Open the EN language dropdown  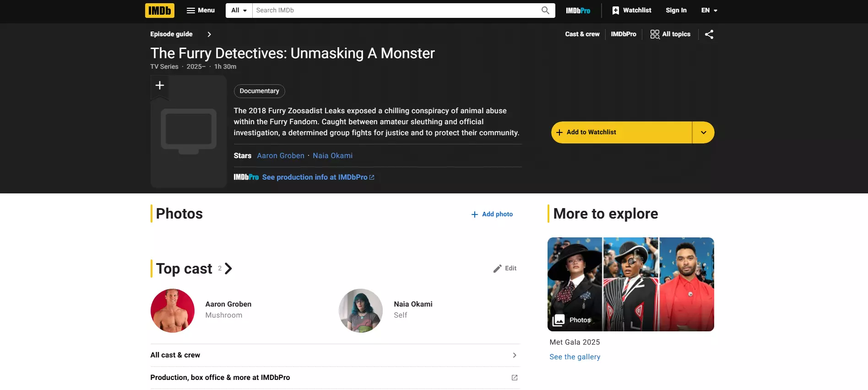[709, 11]
